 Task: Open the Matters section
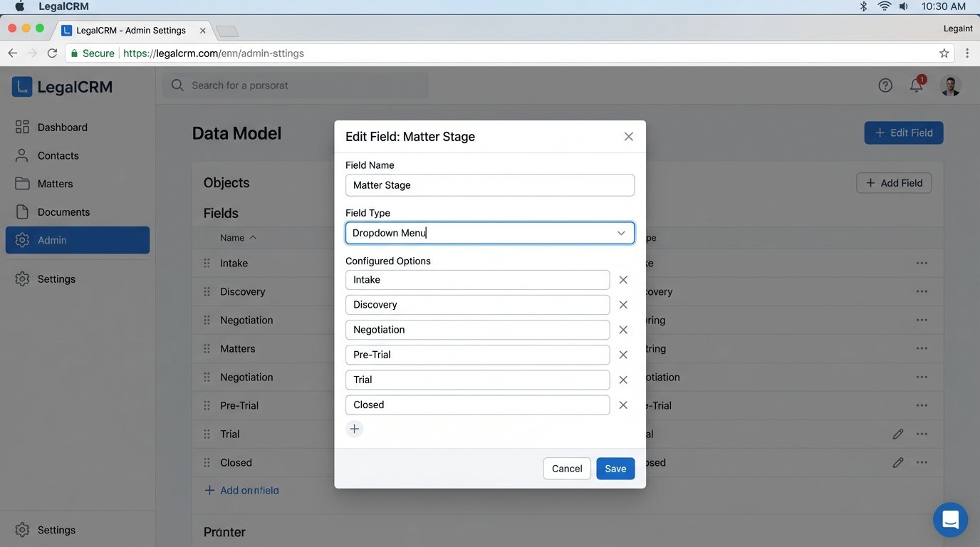click(x=55, y=183)
